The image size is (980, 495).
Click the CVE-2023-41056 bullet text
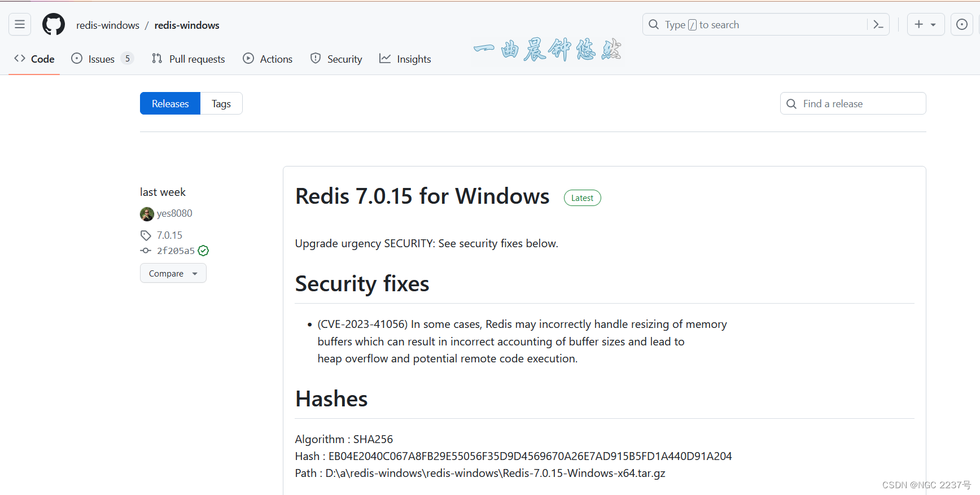click(x=522, y=341)
